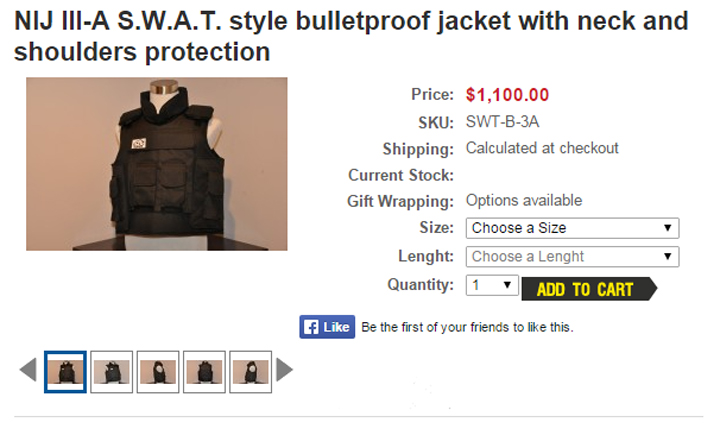This screenshot has height=435, width=720.
Task: Click the previous thumbnails left arrow
Action: pos(28,370)
